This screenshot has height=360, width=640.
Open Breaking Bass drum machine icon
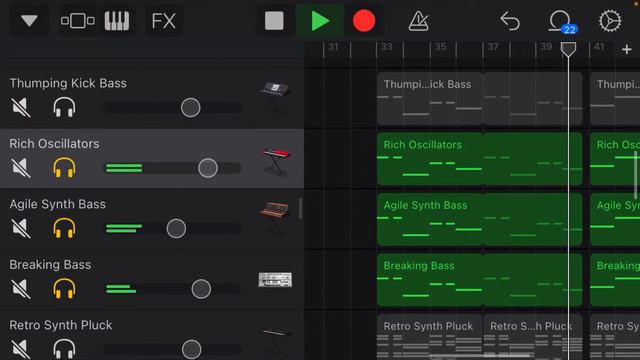(x=275, y=280)
